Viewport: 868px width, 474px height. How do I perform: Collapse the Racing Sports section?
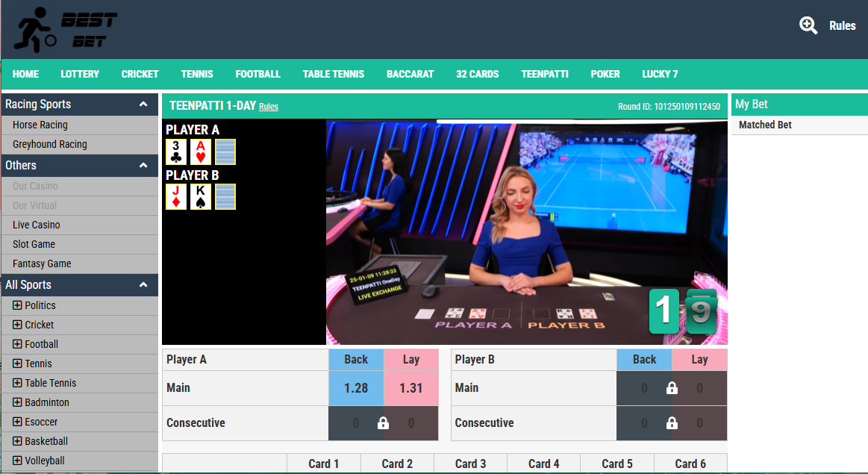point(143,104)
